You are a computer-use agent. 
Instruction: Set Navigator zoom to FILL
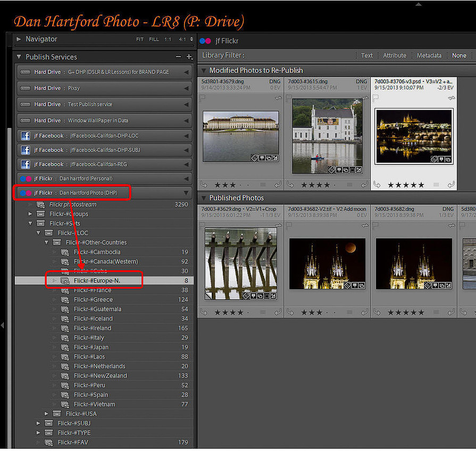tap(154, 39)
